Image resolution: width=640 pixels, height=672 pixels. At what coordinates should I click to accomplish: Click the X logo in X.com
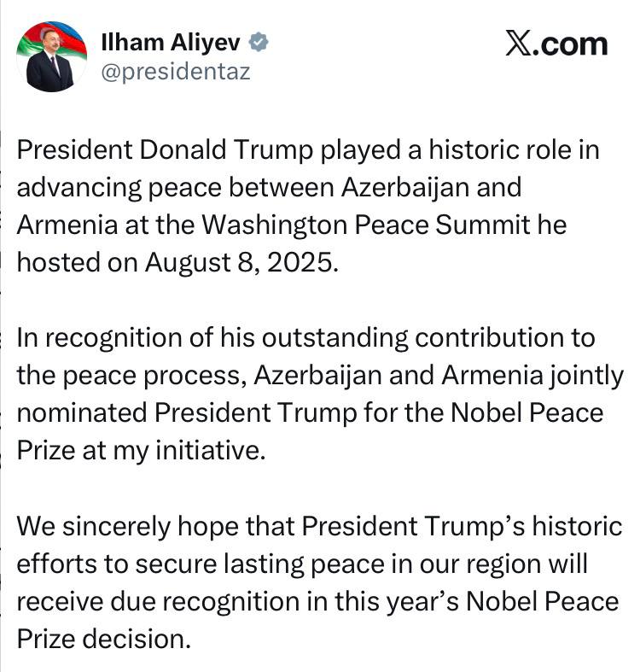pyautogui.click(x=518, y=44)
